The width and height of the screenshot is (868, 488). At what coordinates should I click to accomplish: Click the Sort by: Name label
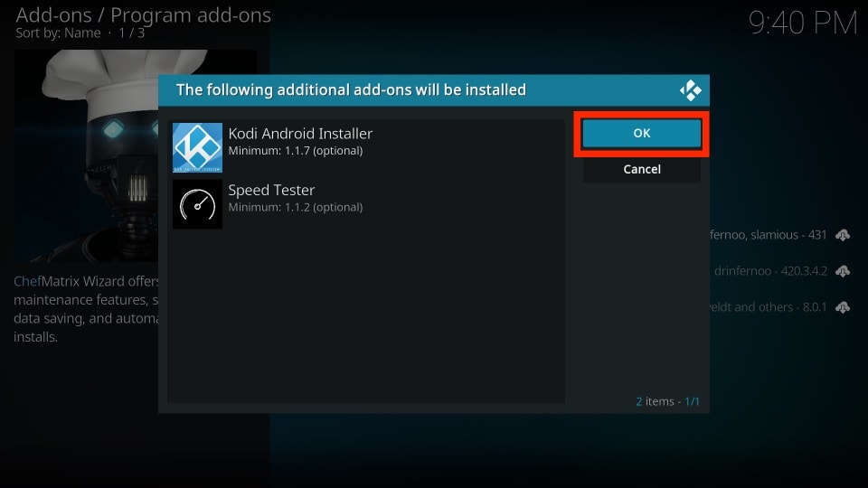click(x=58, y=33)
